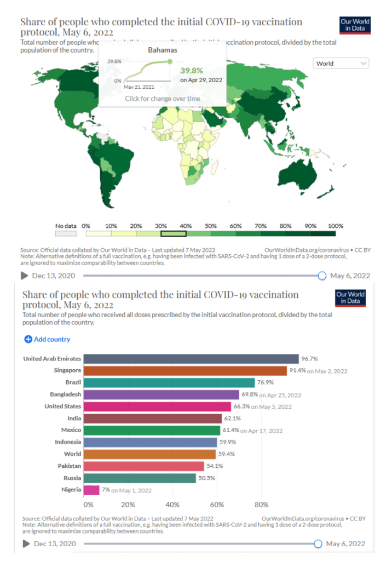Click the Our World in Data logo on map

point(355,25)
